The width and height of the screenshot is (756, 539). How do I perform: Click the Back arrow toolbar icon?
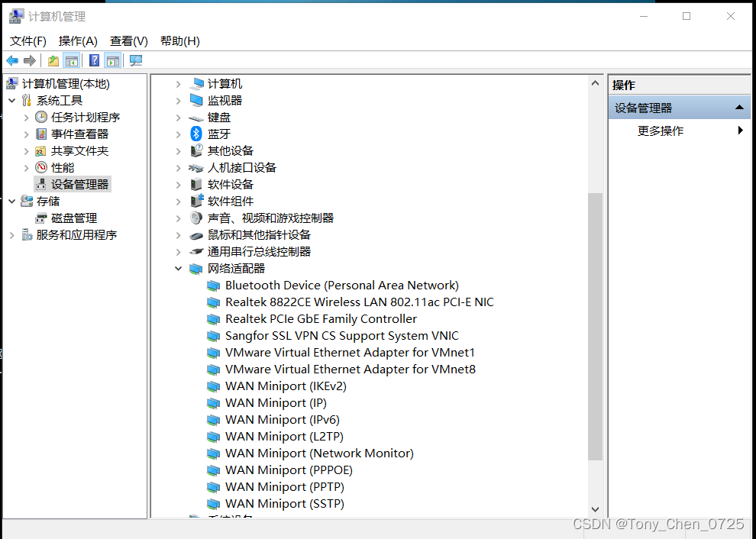tap(12, 61)
